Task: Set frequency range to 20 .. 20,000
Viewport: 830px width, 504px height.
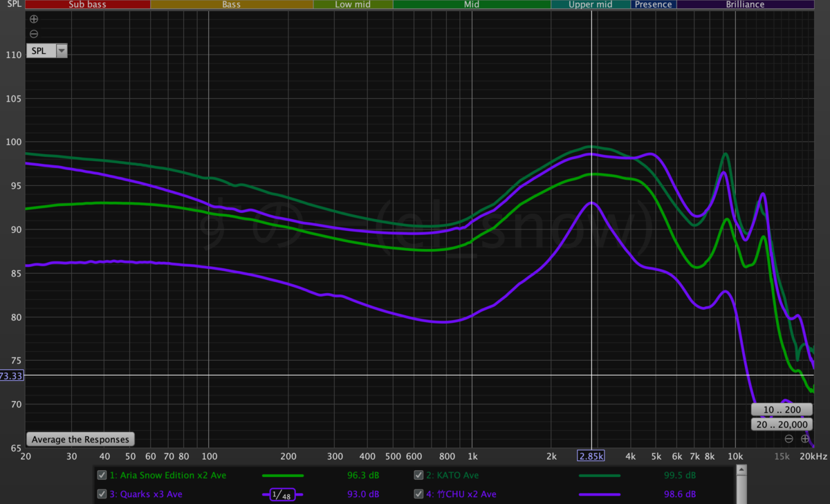Action: pyautogui.click(x=782, y=424)
